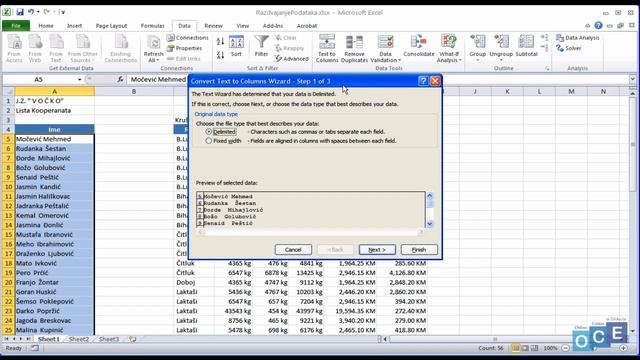The image size is (640, 360).
Task: Click the From Web icon
Action: (35, 49)
